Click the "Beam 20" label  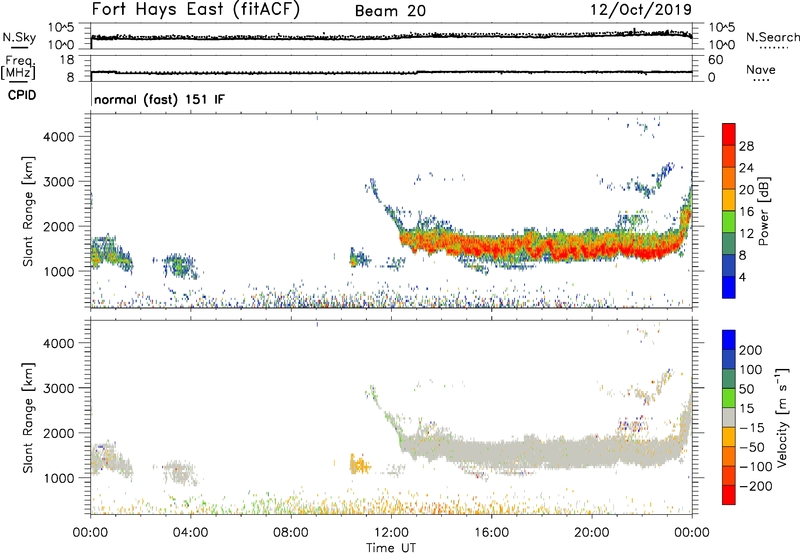click(x=390, y=11)
